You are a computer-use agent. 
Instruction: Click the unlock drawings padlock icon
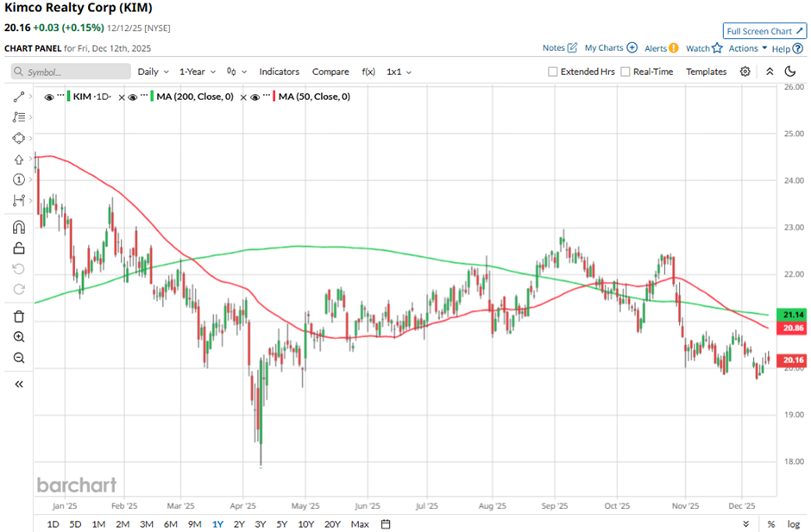pyautogui.click(x=19, y=248)
